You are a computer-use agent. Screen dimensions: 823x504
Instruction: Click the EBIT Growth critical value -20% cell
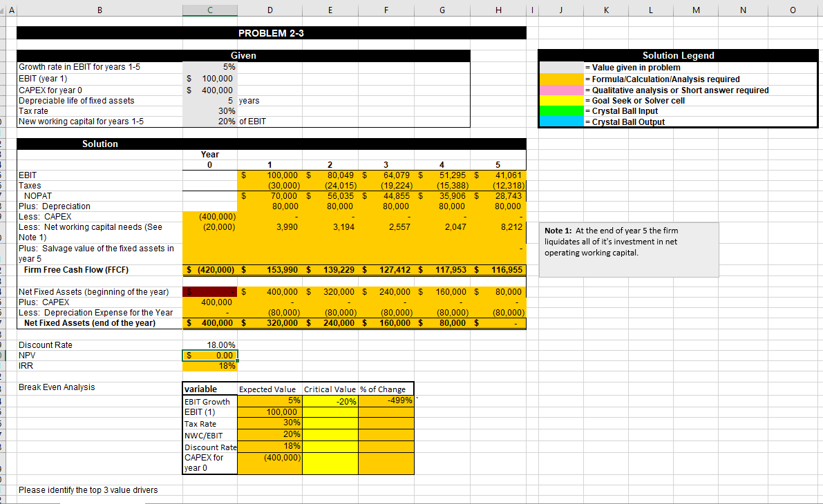click(330, 401)
